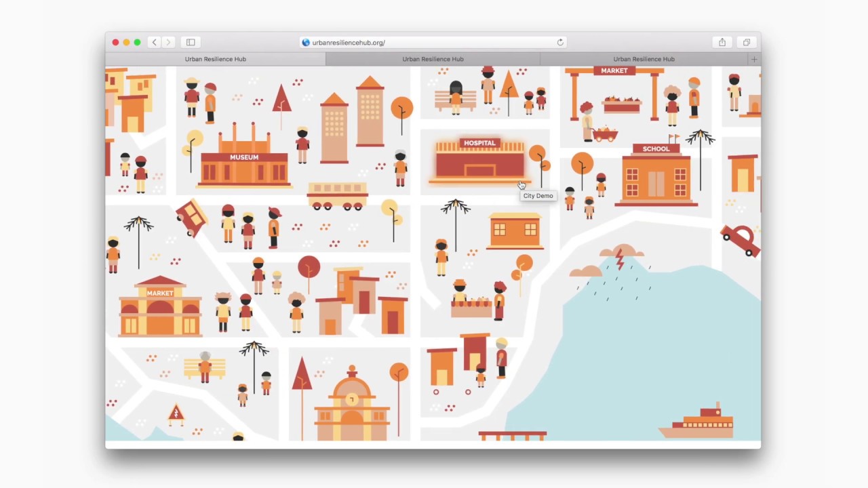Screen dimensions: 868x488
Task: Click the yellow bus below the museum
Action: [337, 196]
